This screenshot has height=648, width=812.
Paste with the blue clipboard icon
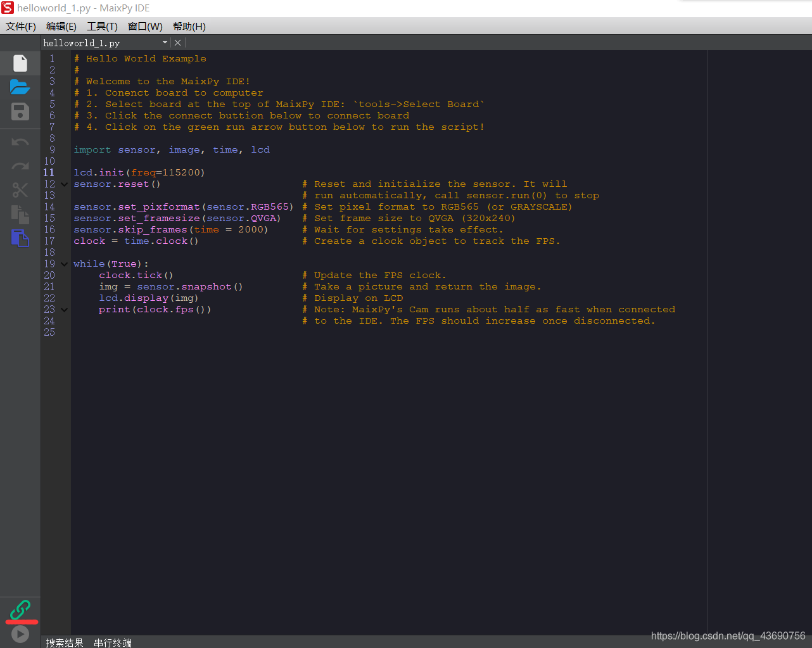pyautogui.click(x=20, y=238)
